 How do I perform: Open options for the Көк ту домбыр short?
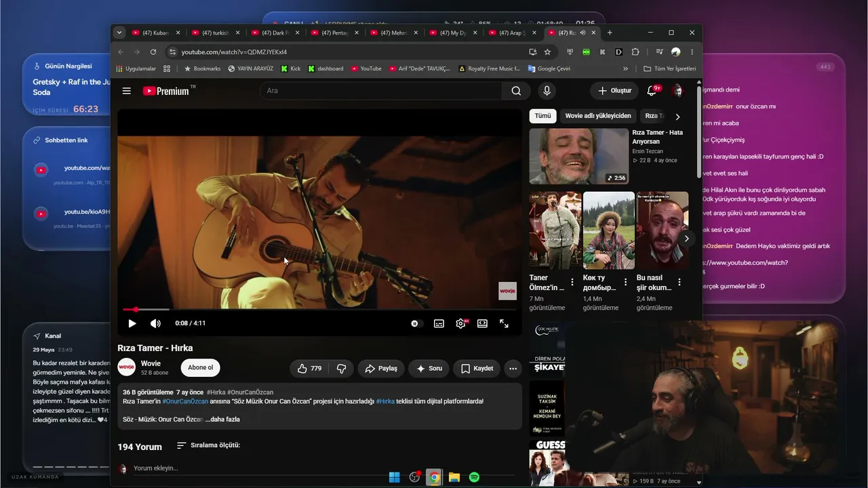(x=626, y=283)
